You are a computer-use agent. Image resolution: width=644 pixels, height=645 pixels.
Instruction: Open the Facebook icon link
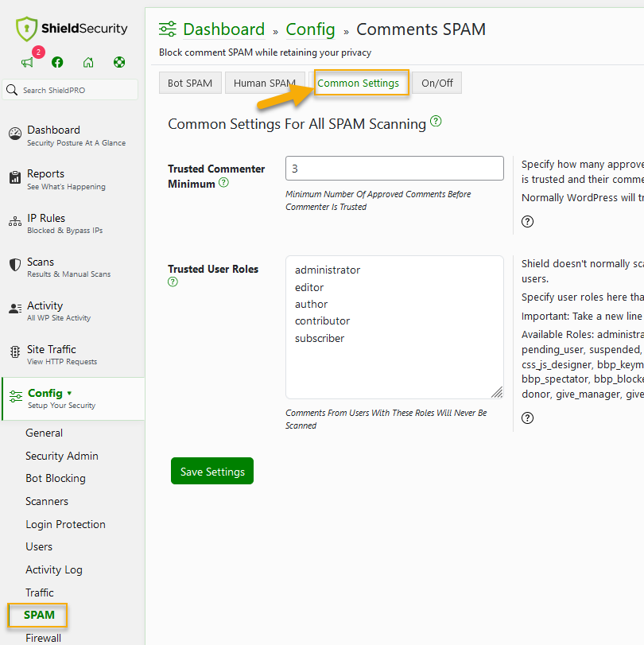point(57,62)
